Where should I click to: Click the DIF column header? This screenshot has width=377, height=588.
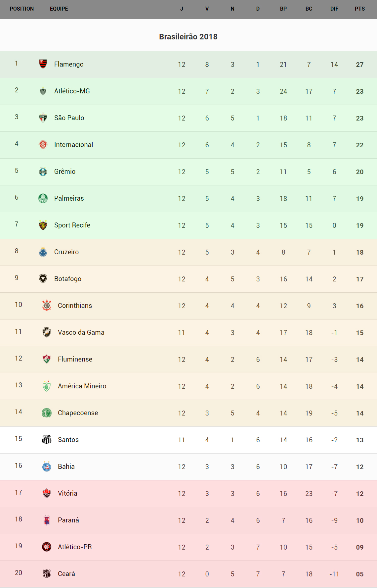click(334, 9)
